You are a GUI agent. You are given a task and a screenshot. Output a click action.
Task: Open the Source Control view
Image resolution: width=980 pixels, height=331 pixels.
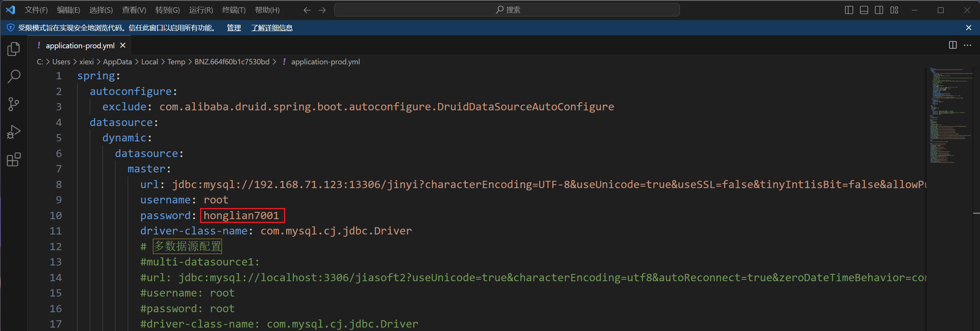[x=14, y=104]
